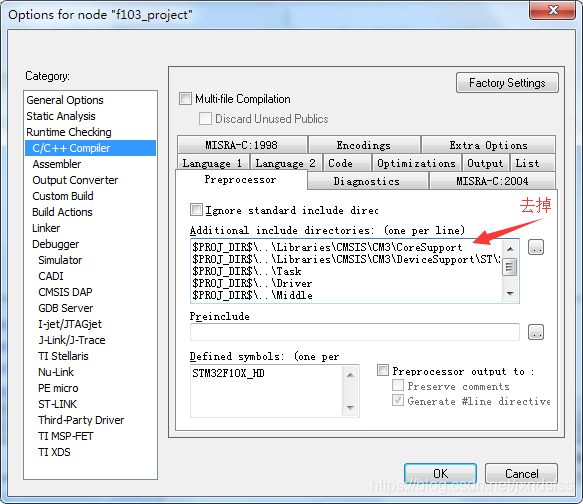The height and width of the screenshot is (504, 583).
Task: Close the Options dialog window
Action: point(553,10)
